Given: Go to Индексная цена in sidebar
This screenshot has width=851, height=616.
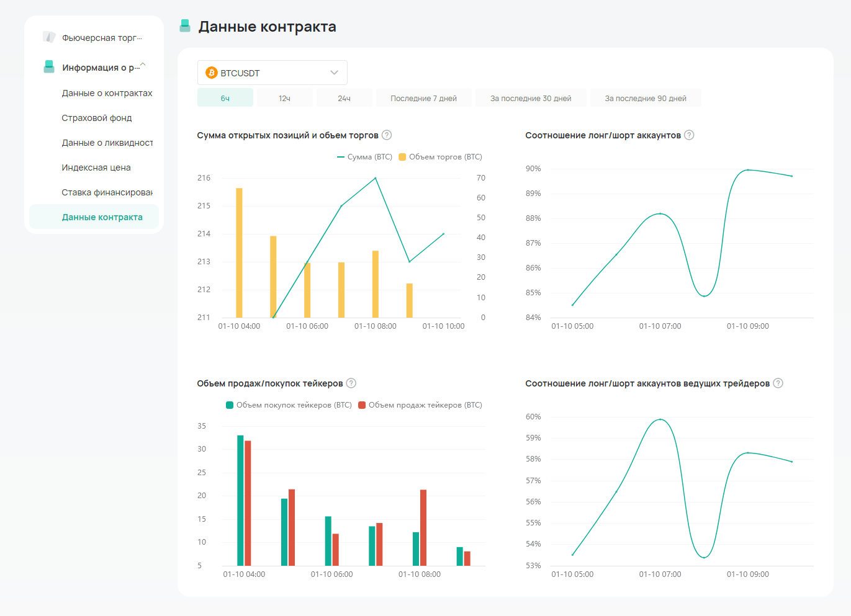Looking at the screenshot, I should 96,167.
